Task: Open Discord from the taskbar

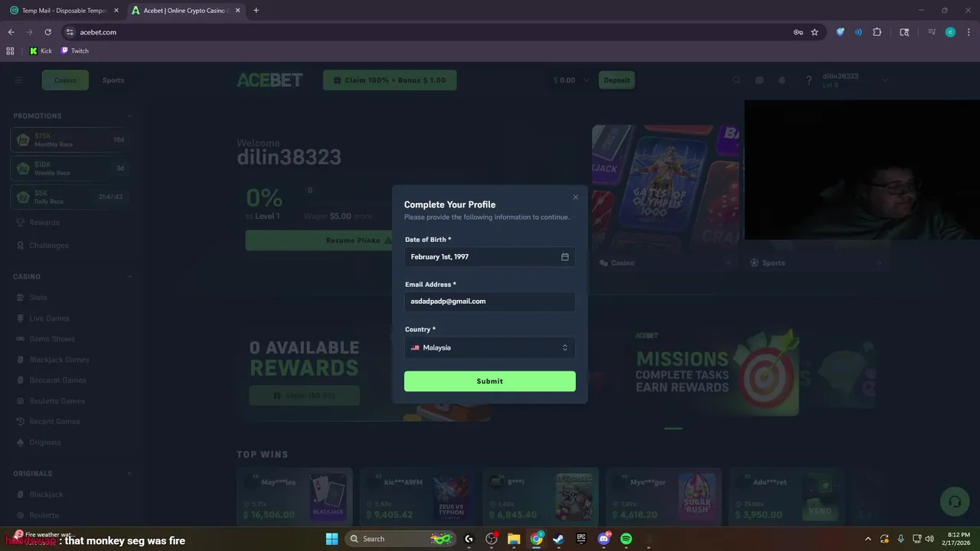Action: 604,539
